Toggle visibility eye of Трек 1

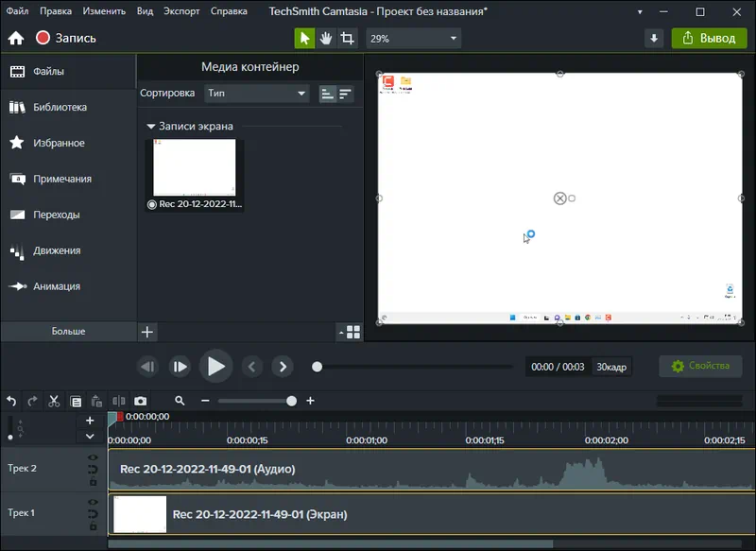coord(93,502)
